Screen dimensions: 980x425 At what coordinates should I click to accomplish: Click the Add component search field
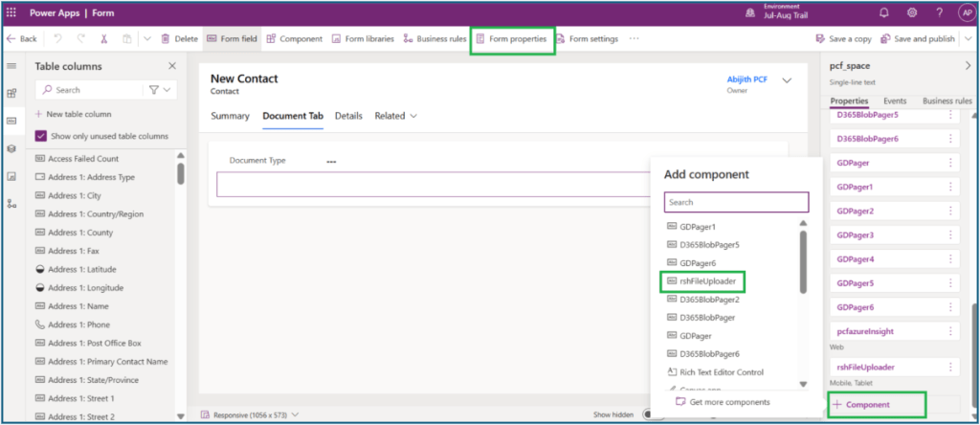point(736,203)
